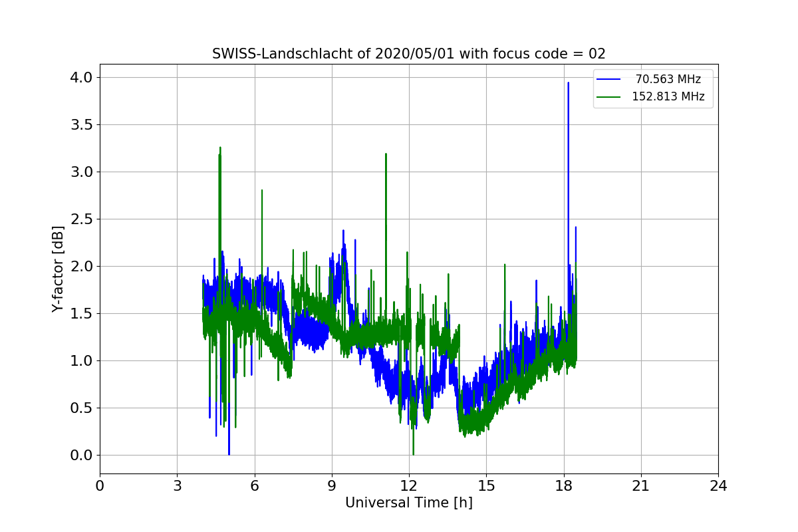Click the y-axis tick label '2.5'
Viewport: 798px width, 532px height.
pos(82,219)
